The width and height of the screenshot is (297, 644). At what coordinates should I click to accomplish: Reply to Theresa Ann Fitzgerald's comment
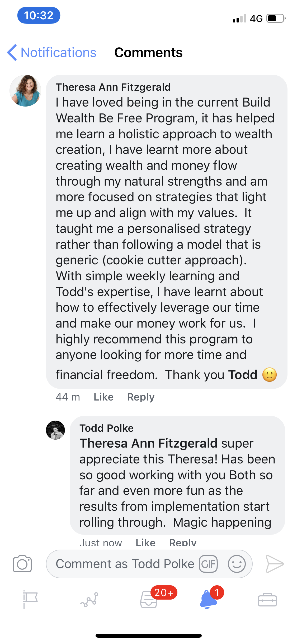click(141, 397)
